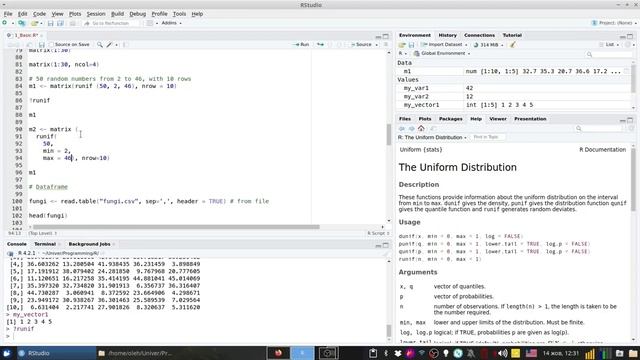Go to Help home page
The width and height of the screenshot is (640, 360).
click(x=421, y=128)
